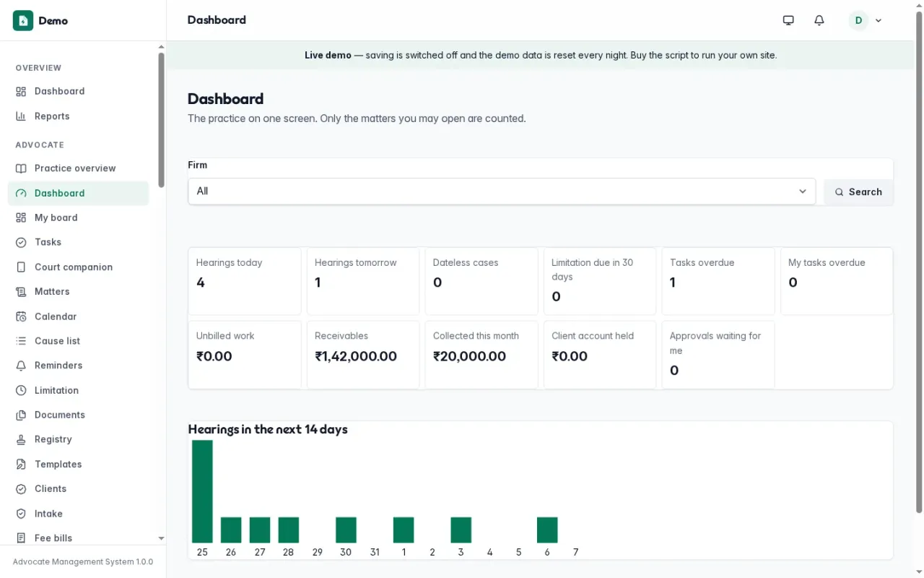Click the Documents icon in sidebar

[x=21, y=415]
